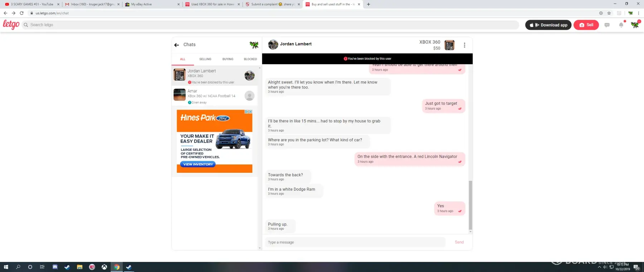
Task: Click the Type a message field
Action: point(355,242)
